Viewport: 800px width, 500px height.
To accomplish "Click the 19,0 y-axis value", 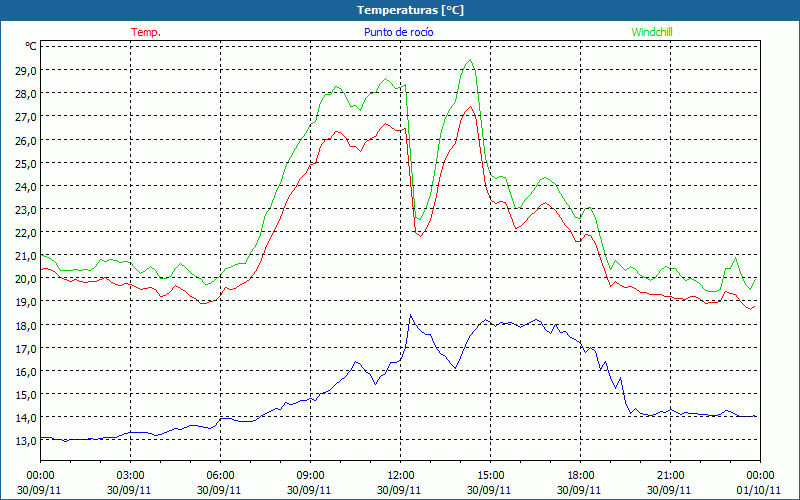I will [26, 302].
